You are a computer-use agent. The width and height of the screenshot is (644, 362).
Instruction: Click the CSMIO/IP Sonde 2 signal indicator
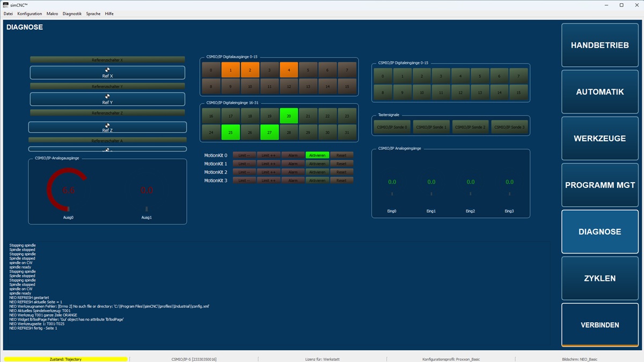470,127
